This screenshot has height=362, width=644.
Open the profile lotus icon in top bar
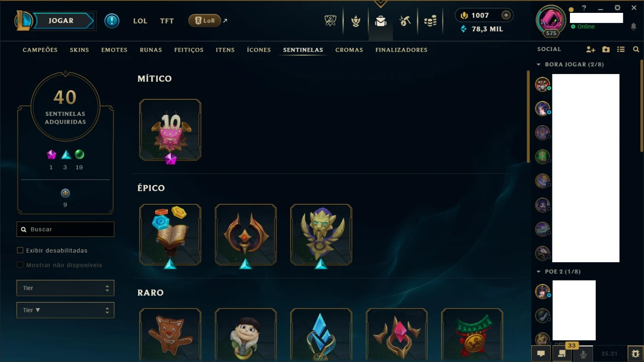356,21
